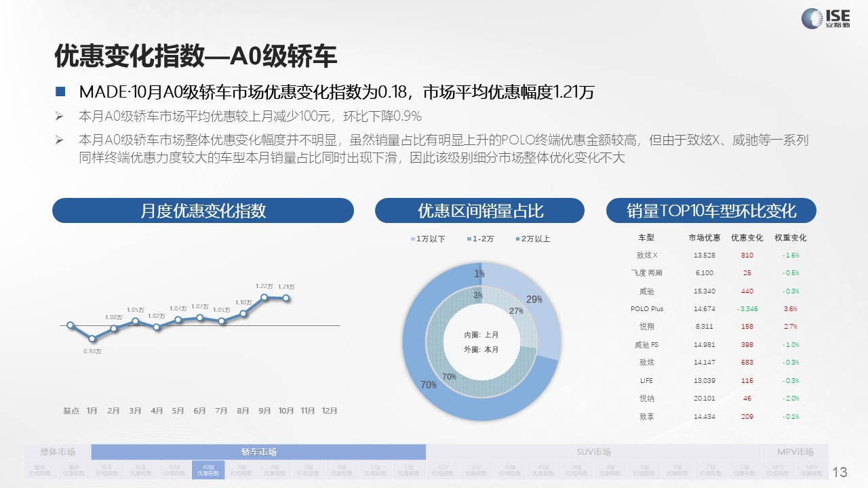Screen dimensions: 868x488
Task: Select the 致炫X row name
Action: (x=647, y=256)
